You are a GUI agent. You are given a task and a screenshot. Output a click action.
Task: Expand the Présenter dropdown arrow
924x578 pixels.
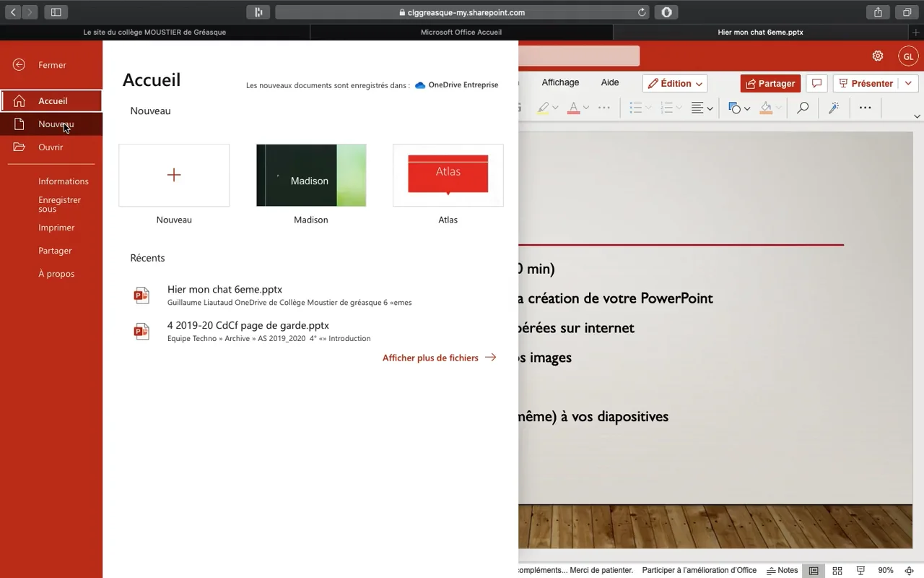coord(908,84)
